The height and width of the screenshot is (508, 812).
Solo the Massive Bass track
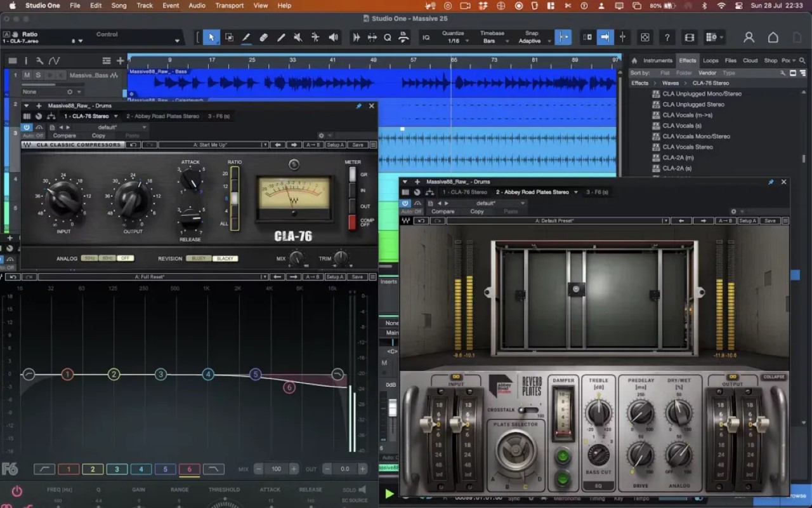tap(38, 75)
